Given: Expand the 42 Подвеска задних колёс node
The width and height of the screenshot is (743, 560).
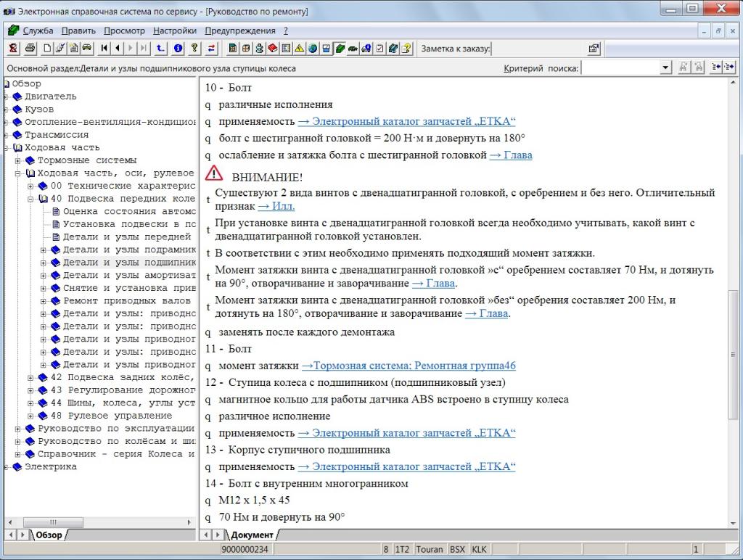Looking at the screenshot, I should [x=30, y=378].
